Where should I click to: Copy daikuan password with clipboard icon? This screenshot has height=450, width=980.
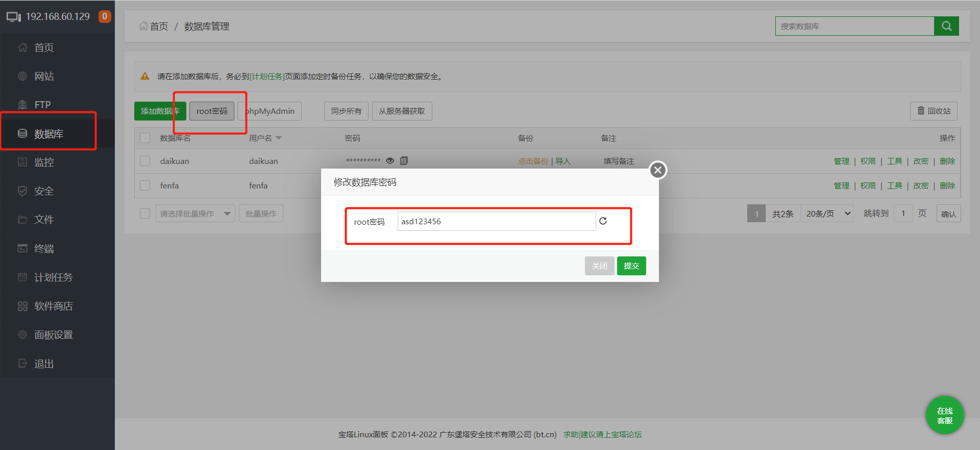[404, 161]
